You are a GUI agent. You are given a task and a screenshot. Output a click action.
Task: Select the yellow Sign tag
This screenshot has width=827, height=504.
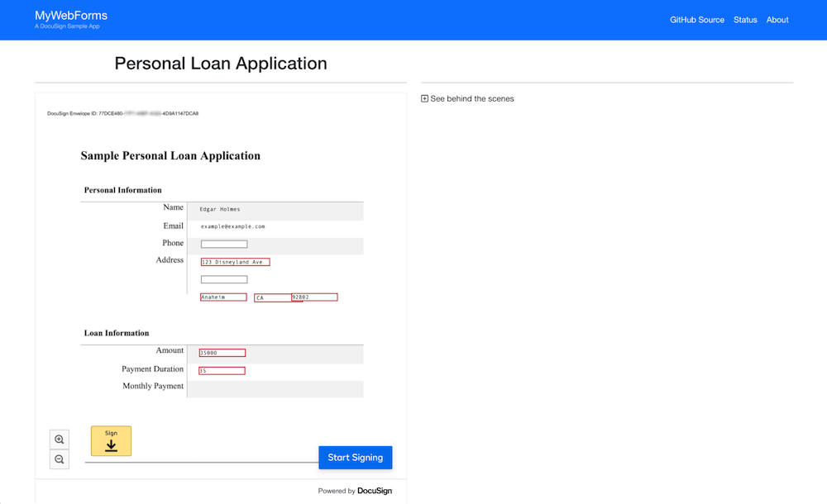coord(110,440)
